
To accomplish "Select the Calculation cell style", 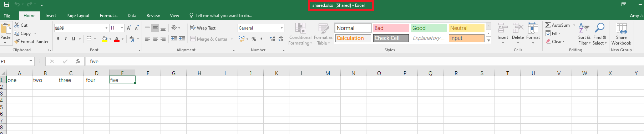I will 353,38.
